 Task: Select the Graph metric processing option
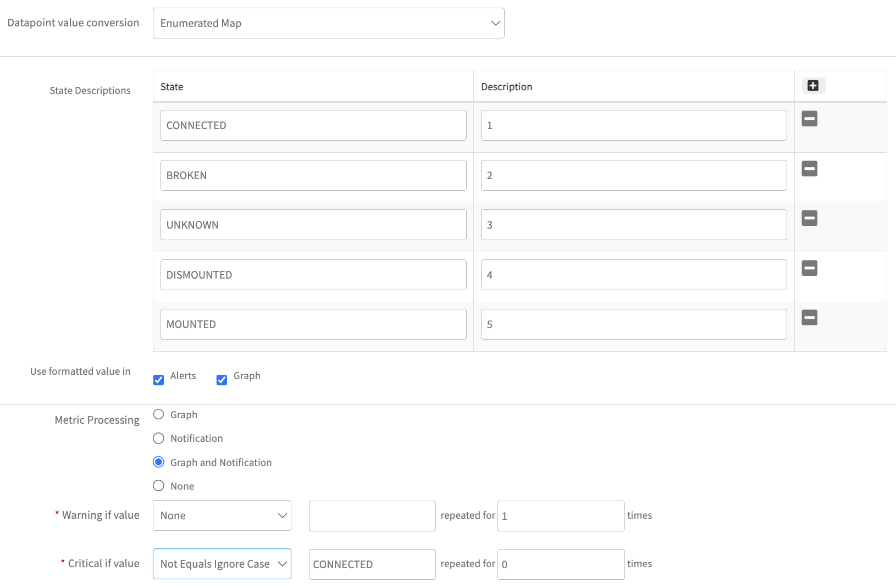point(159,414)
